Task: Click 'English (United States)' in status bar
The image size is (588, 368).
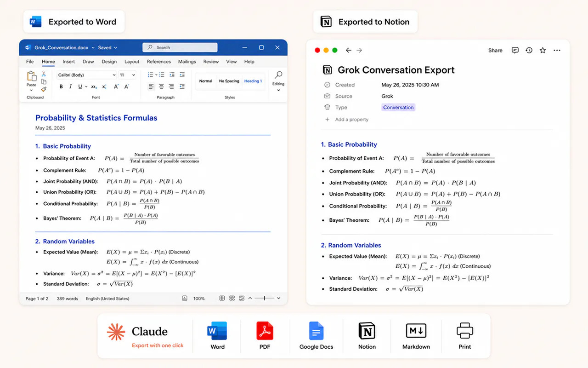Action: pyautogui.click(x=107, y=299)
